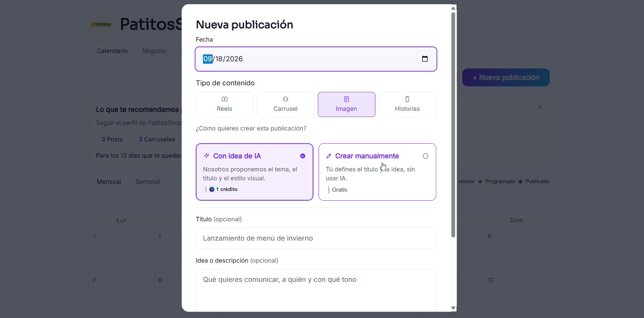Select the Con idea de IA option

point(255,172)
